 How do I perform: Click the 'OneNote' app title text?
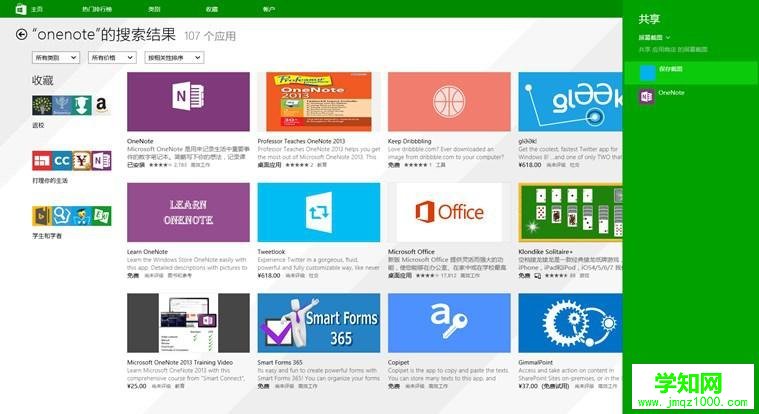139,141
